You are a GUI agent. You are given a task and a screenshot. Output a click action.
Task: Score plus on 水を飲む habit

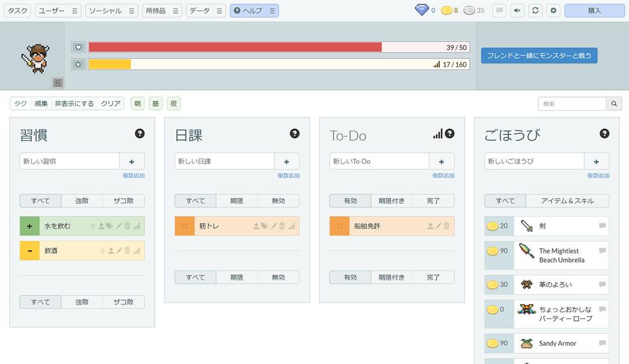pos(29,226)
